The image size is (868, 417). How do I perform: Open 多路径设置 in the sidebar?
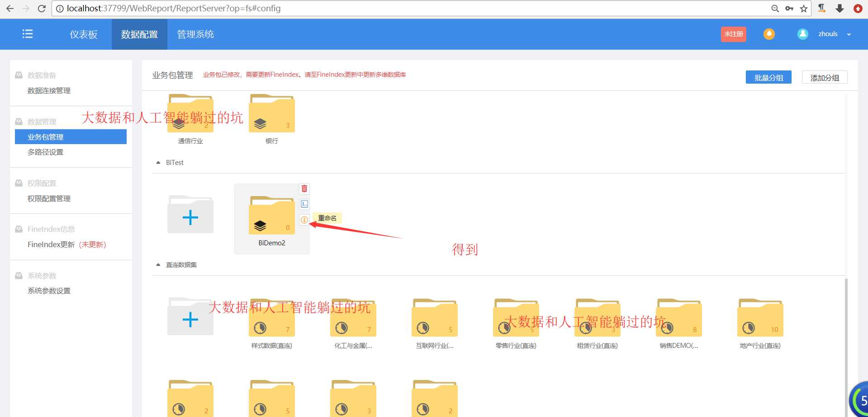(45, 152)
